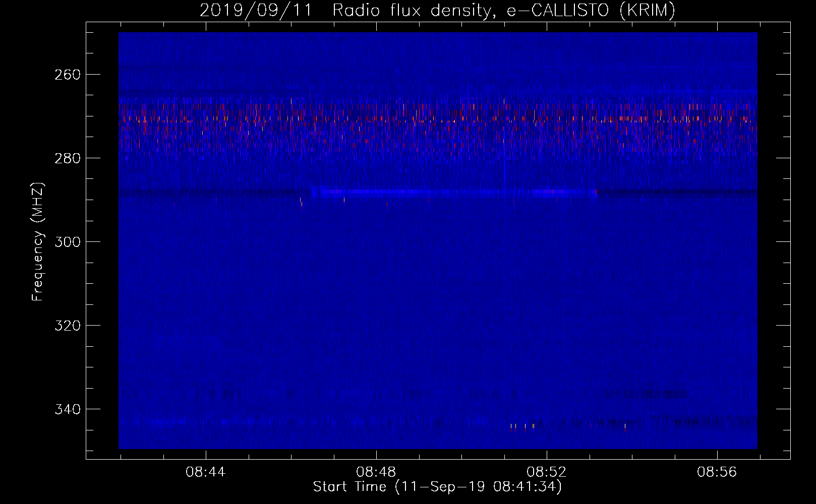Viewport: 816px width, 504px height.
Task: Click the 08:48 time tick label
Action: pyautogui.click(x=376, y=472)
